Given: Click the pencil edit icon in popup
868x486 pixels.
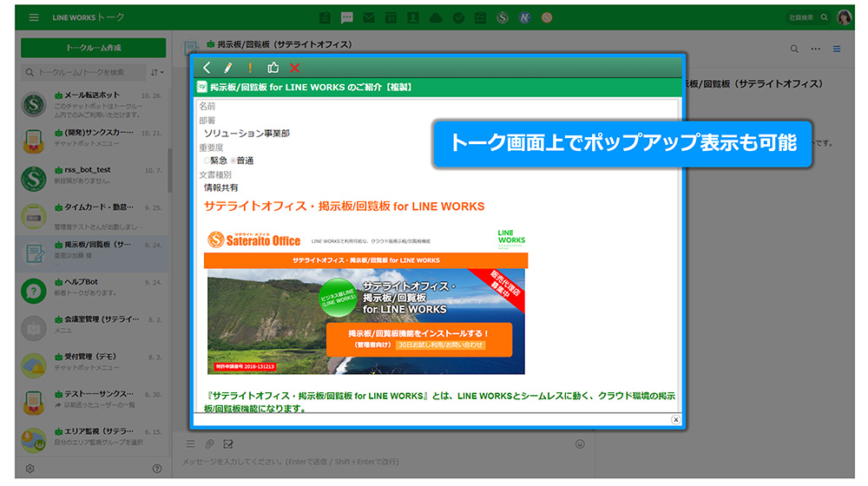Looking at the screenshot, I should [x=228, y=68].
